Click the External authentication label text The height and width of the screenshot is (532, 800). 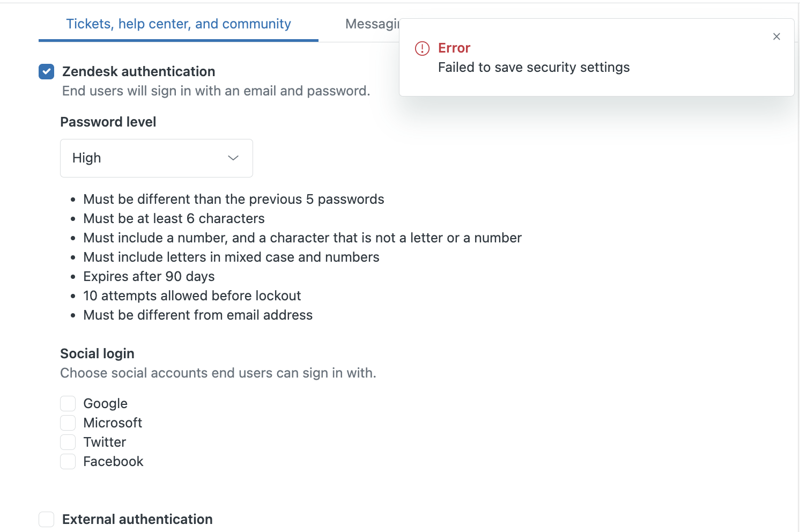pyautogui.click(x=137, y=519)
